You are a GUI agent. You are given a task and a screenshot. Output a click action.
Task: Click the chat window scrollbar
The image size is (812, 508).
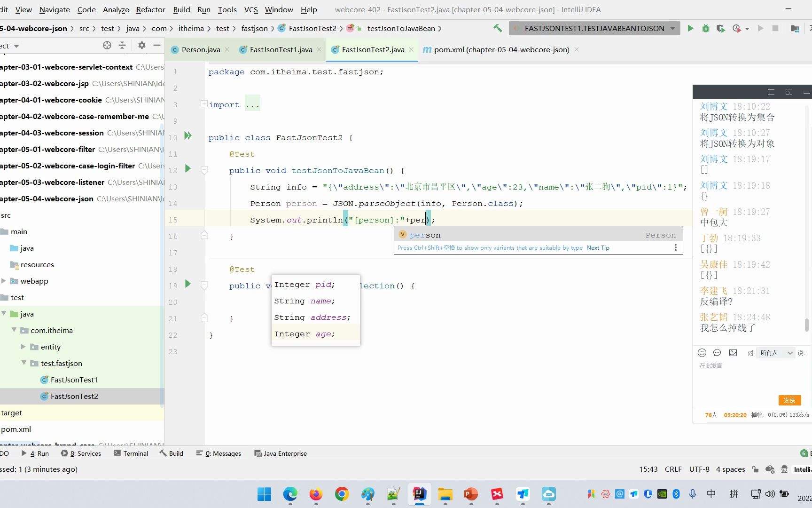[x=806, y=324]
